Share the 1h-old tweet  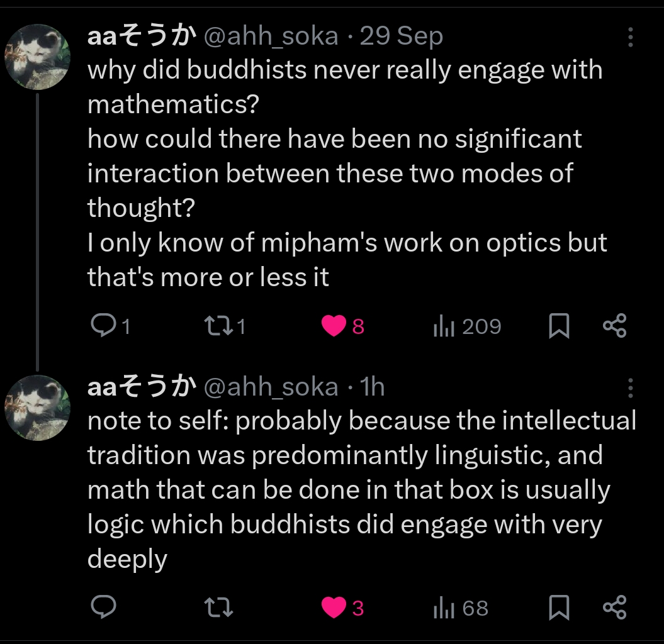pos(614,608)
